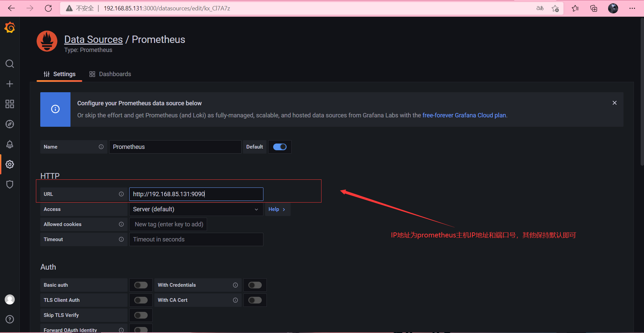Click the Prometheus flame logo

pyautogui.click(x=47, y=41)
